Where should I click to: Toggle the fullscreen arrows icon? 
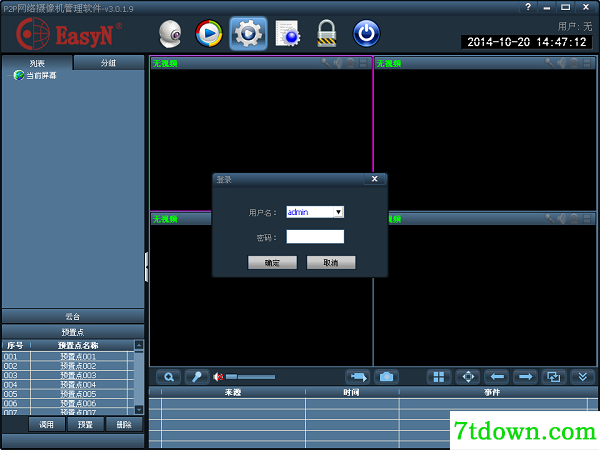coord(468,377)
